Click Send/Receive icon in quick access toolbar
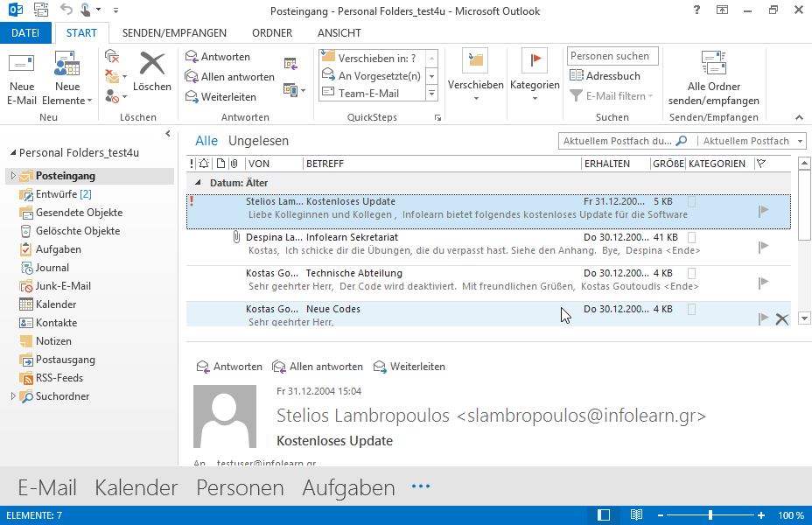The height and width of the screenshot is (525, 812). 41,10
